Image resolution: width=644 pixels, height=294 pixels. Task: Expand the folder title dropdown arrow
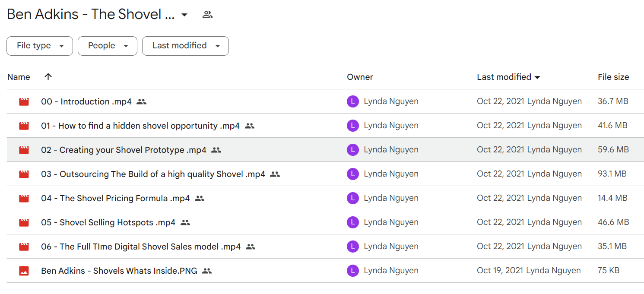point(184,15)
